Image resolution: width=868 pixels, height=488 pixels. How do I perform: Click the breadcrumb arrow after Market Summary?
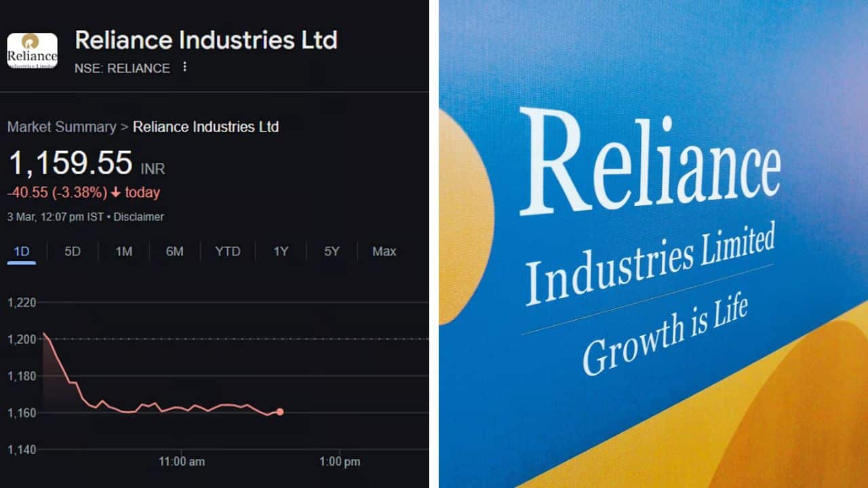(x=125, y=127)
